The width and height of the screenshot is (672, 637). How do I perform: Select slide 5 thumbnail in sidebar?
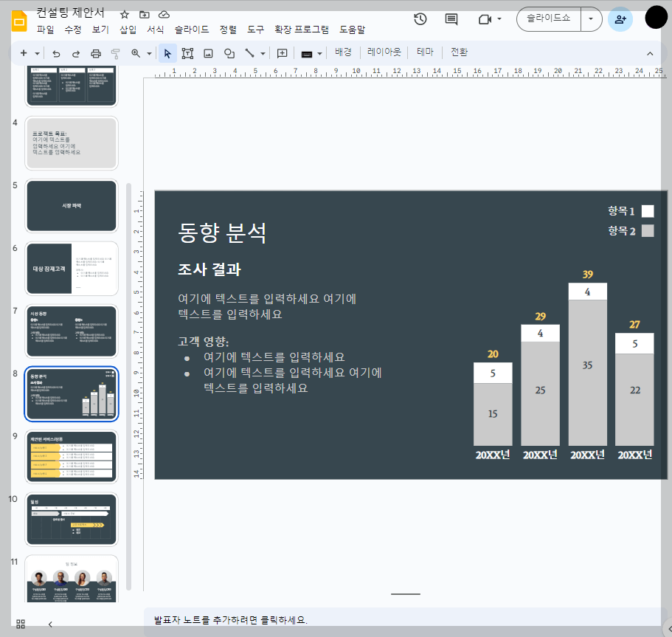tap(71, 206)
